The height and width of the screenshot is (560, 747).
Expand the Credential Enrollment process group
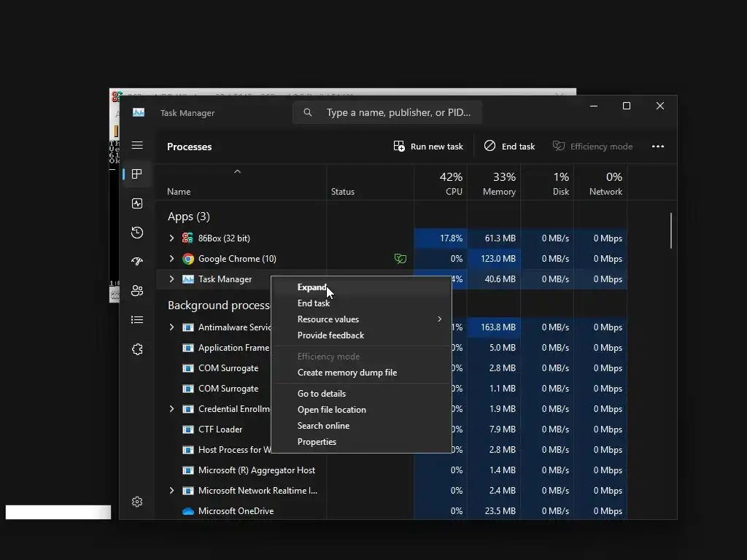point(172,409)
